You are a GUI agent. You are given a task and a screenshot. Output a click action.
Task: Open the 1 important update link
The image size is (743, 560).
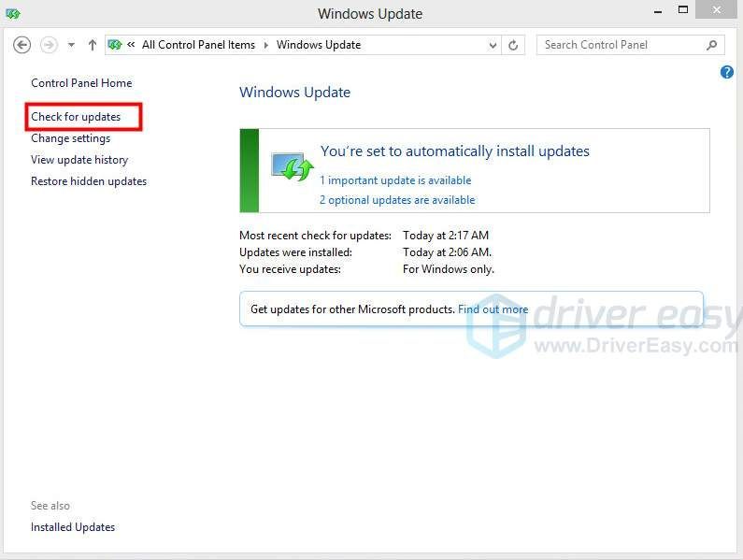click(395, 180)
